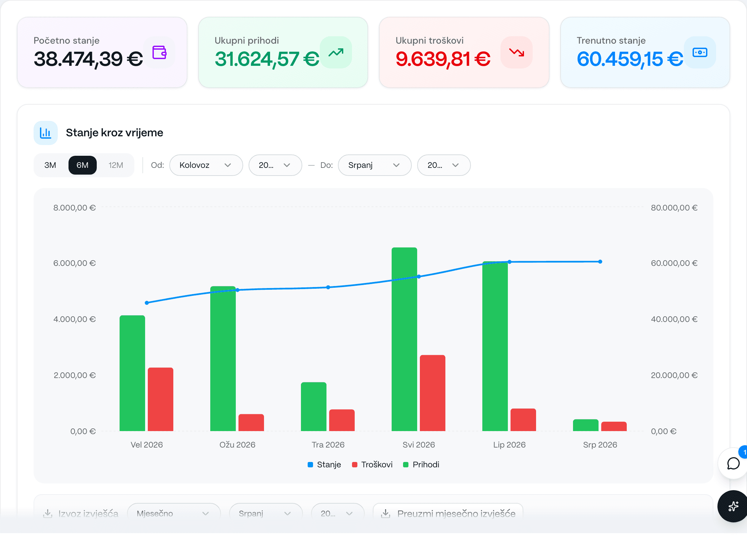Screen dimensions: 747x560
Task: Click the green Prihodi bar for Srp 2026
Action: 585,425
